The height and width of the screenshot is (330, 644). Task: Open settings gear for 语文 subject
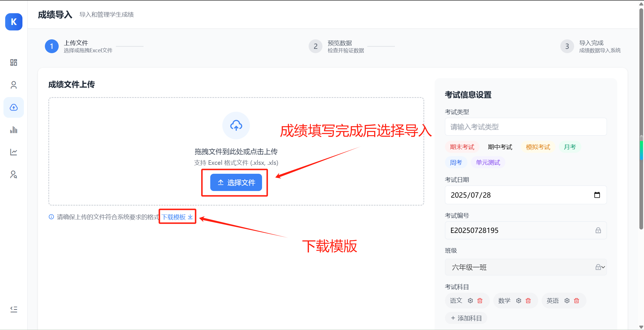point(470,300)
